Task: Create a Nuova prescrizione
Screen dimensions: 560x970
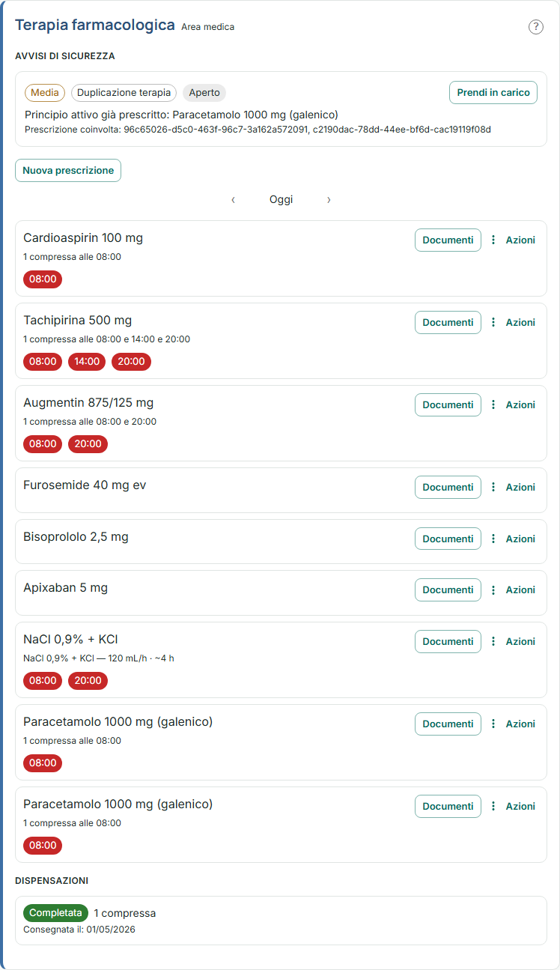Action: [x=68, y=170]
